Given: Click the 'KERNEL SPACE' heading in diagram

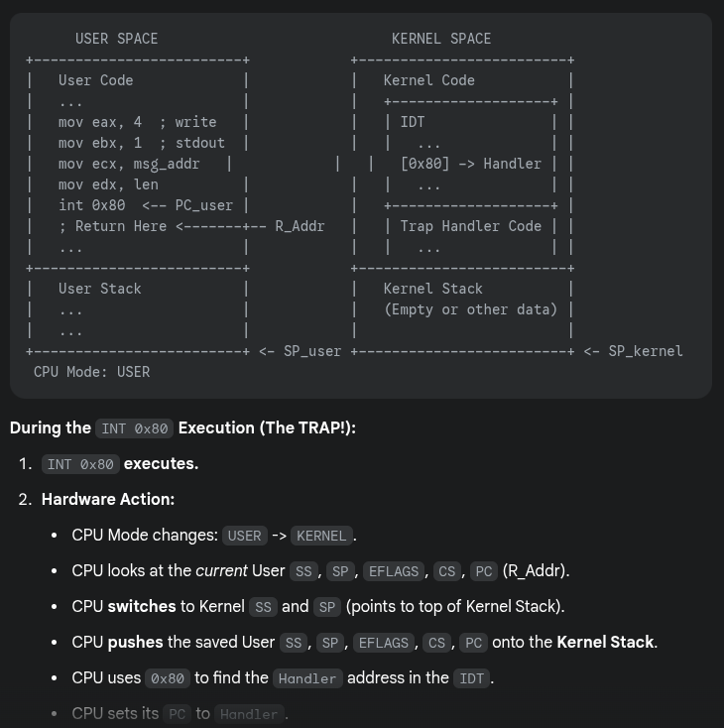Looking at the screenshot, I should point(441,39).
